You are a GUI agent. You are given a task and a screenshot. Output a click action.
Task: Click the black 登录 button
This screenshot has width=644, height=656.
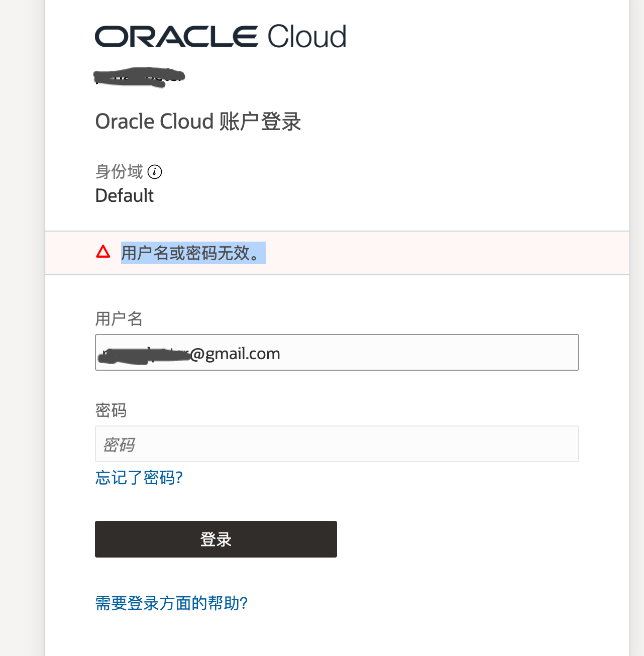coord(216,539)
